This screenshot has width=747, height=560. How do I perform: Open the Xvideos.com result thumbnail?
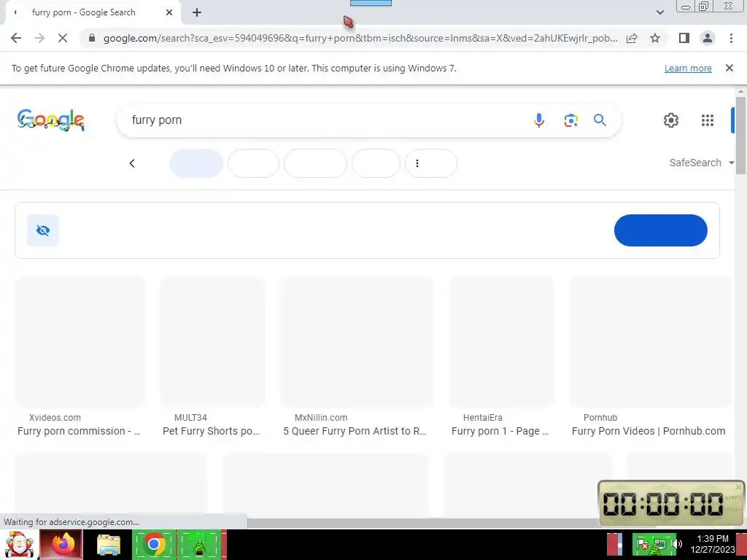click(80, 342)
